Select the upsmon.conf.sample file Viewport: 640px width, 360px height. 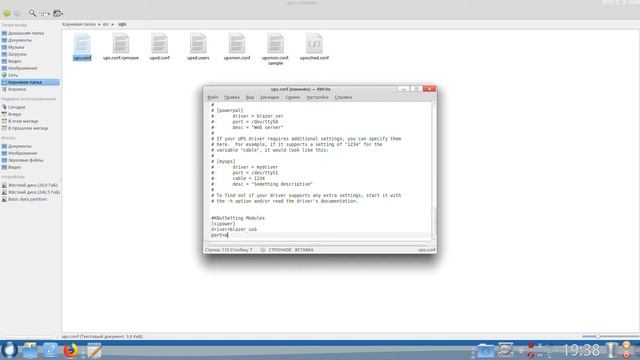[x=276, y=49]
